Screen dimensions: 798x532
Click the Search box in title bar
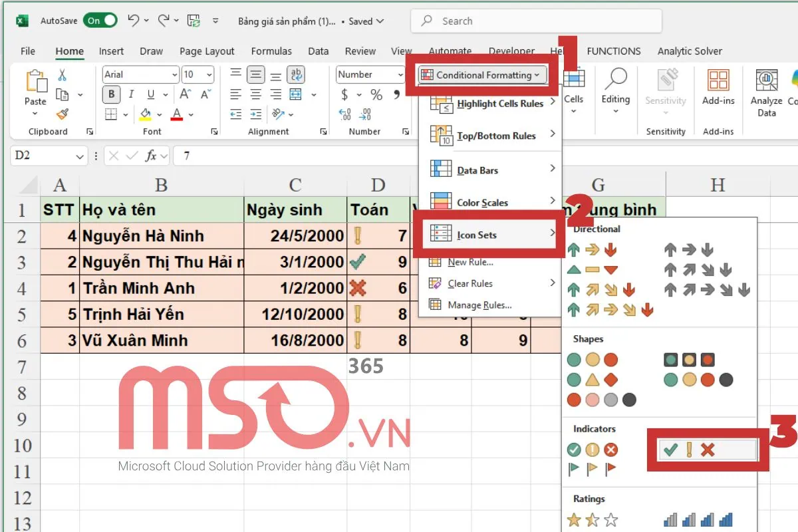point(536,21)
